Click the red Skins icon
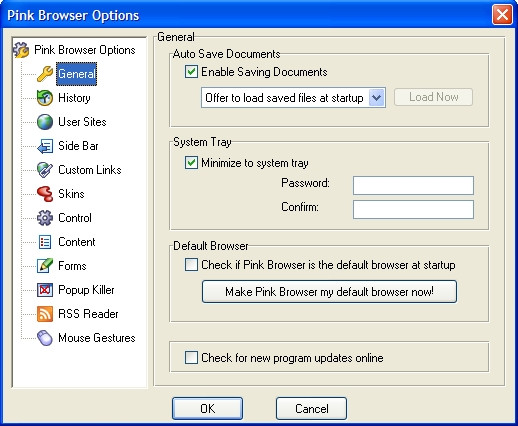The width and height of the screenshot is (518, 426). tap(45, 194)
